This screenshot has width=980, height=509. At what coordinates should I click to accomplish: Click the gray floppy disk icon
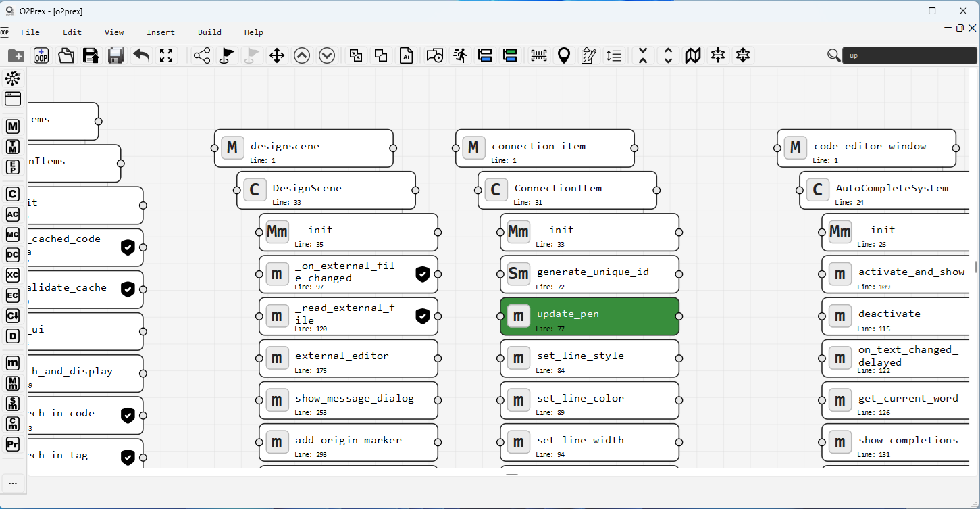[116, 55]
